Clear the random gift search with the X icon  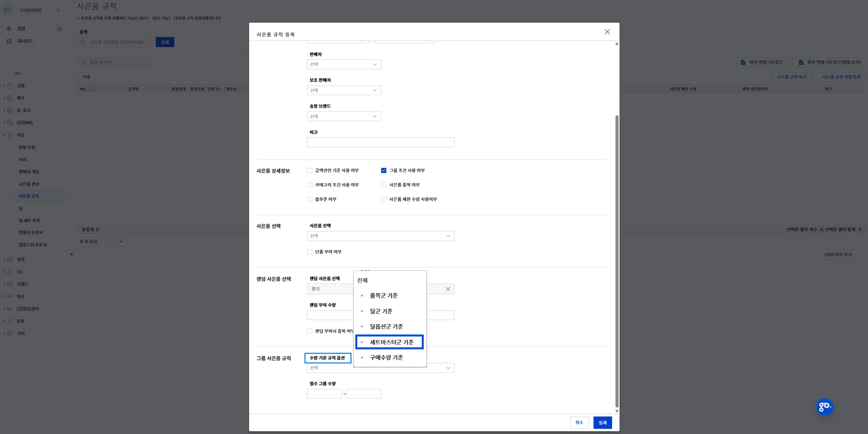click(448, 289)
